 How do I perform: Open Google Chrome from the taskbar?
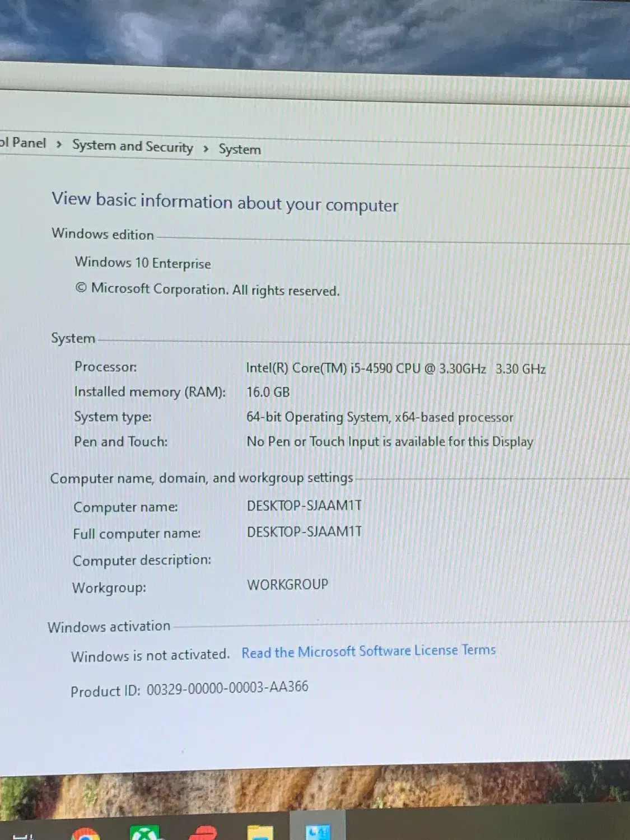pyautogui.click(x=85, y=835)
